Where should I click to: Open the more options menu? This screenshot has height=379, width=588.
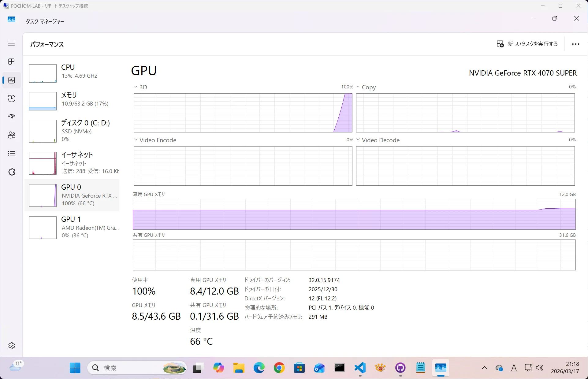point(575,44)
